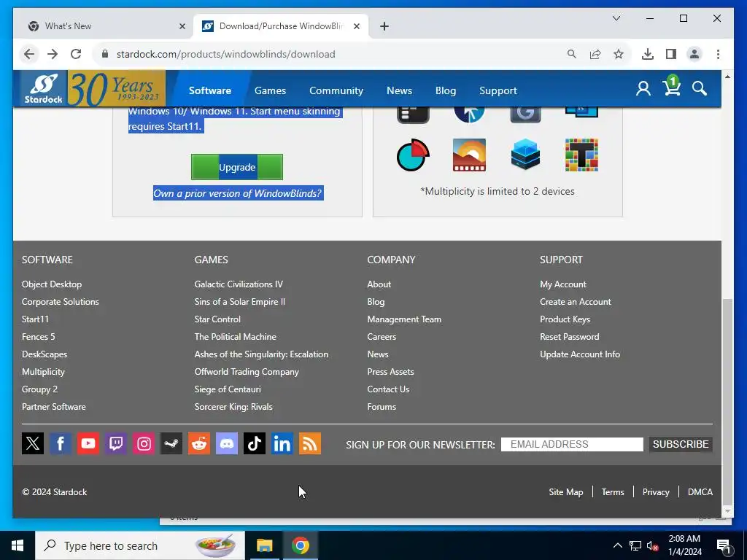The width and height of the screenshot is (747, 560).
Task: Click the muted volume icon in system tray
Action: (x=652, y=545)
